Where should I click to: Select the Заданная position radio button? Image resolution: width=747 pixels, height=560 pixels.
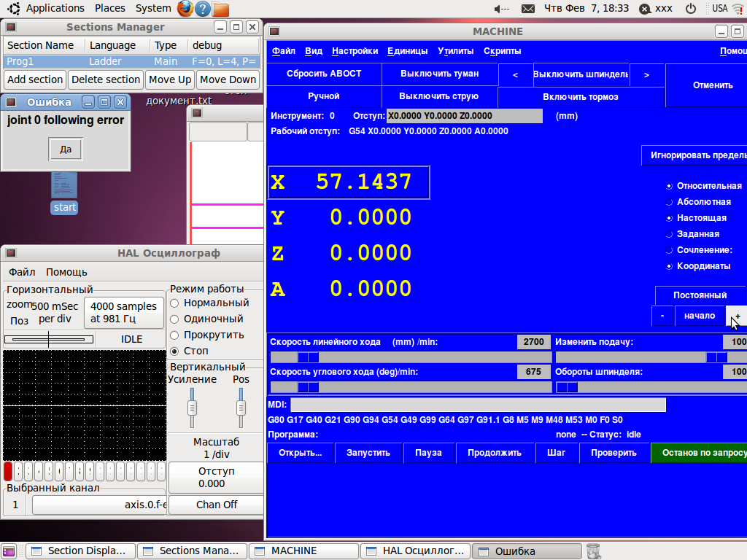670,234
